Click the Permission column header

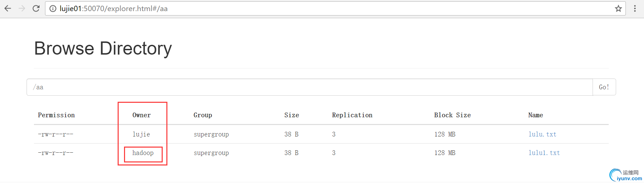(56, 115)
